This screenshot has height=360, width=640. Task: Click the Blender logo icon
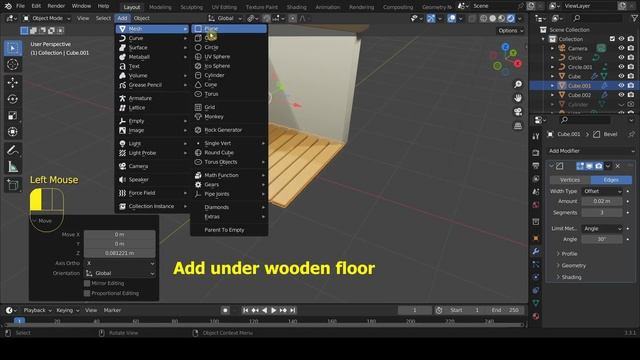click(x=8, y=6)
